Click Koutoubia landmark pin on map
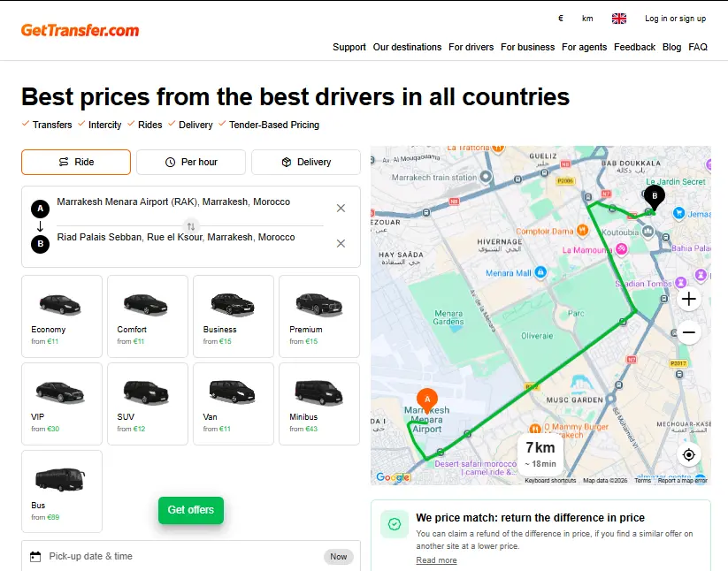 tap(648, 232)
